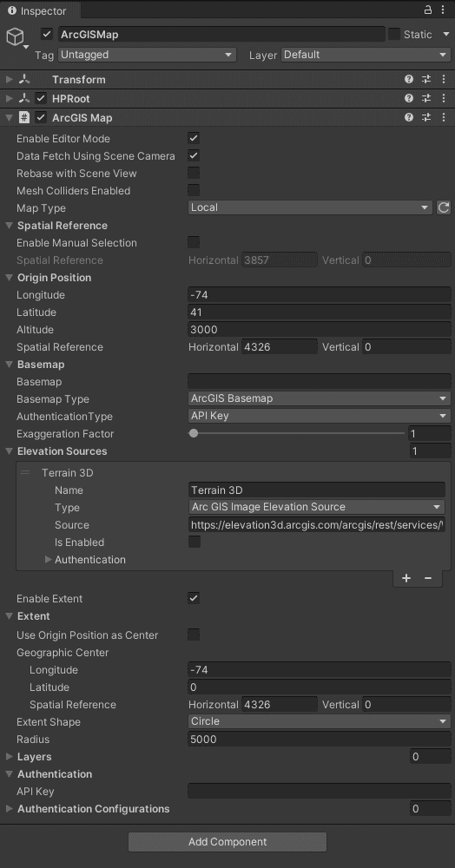Expand the Transform component
The image size is (455, 868).
(x=9, y=80)
